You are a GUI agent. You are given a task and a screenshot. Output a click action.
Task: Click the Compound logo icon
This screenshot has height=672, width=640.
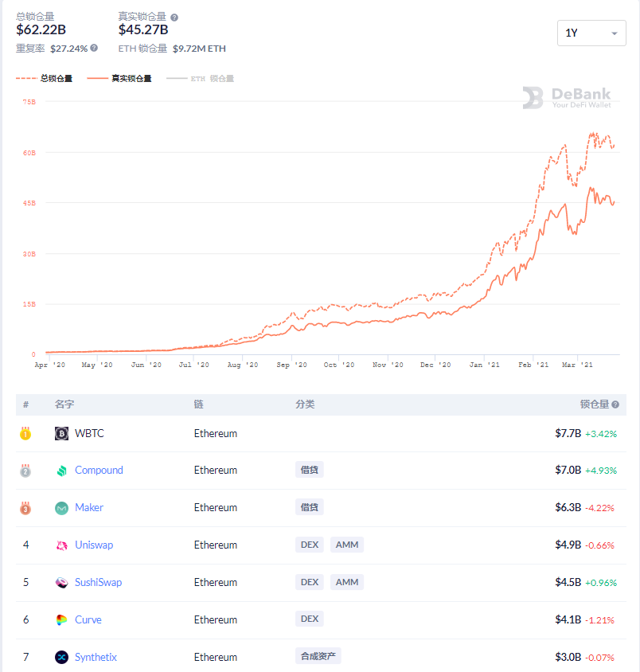click(61, 471)
